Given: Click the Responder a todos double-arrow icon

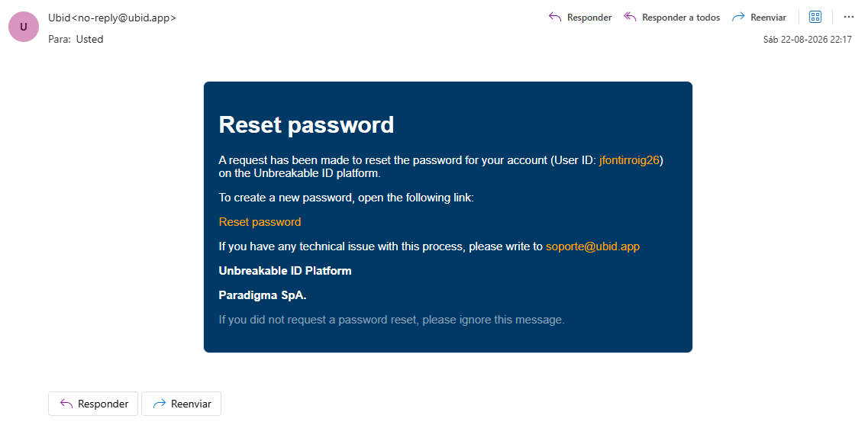Looking at the screenshot, I should 630,17.
